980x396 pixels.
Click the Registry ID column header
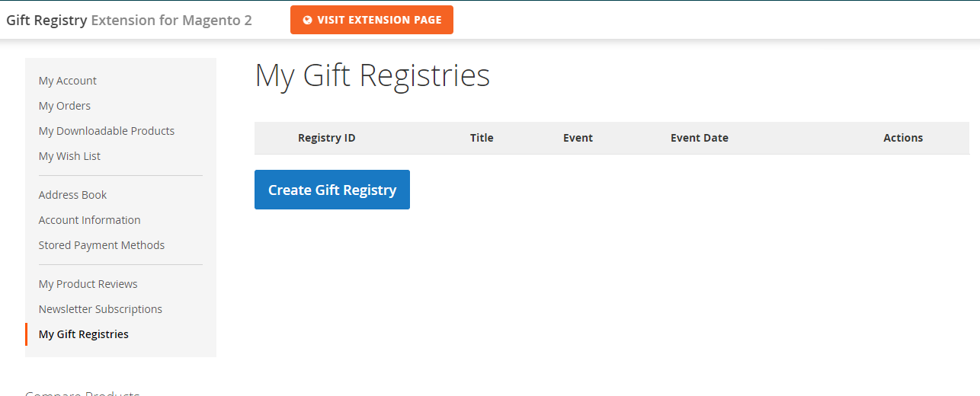click(326, 138)
